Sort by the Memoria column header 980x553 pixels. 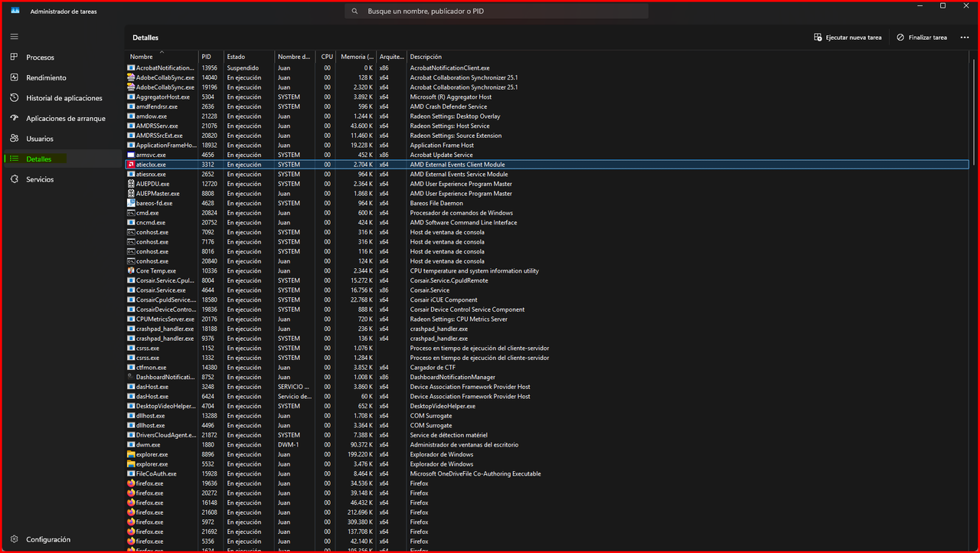(x=357, y=57)
